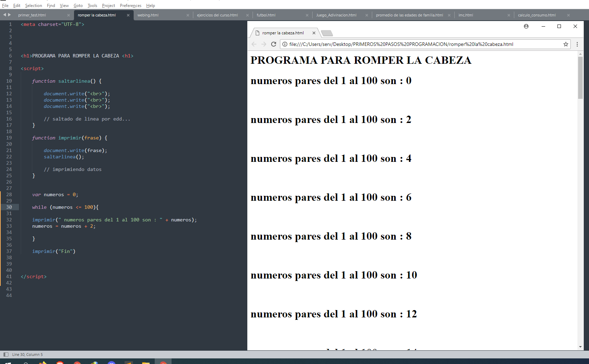Open the browser three-dot menu
The width and height of the screenshot is (589, 364).
click(x=577, y=44)
